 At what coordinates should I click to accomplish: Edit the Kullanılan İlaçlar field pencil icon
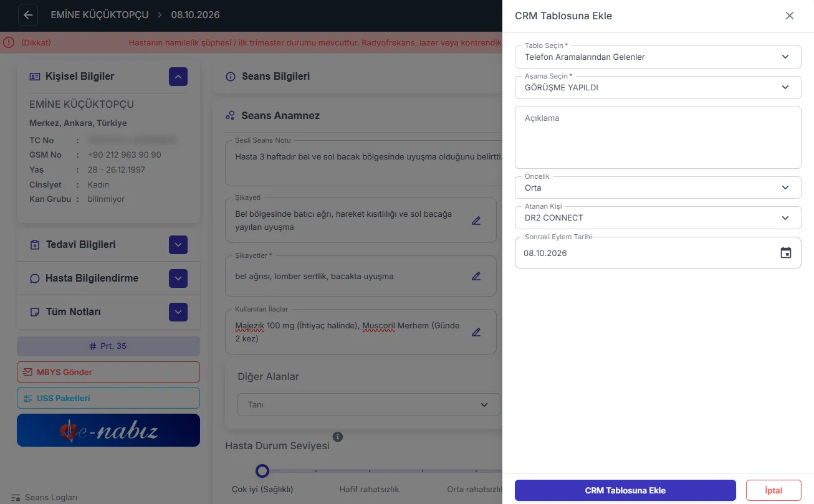[476, 332]
